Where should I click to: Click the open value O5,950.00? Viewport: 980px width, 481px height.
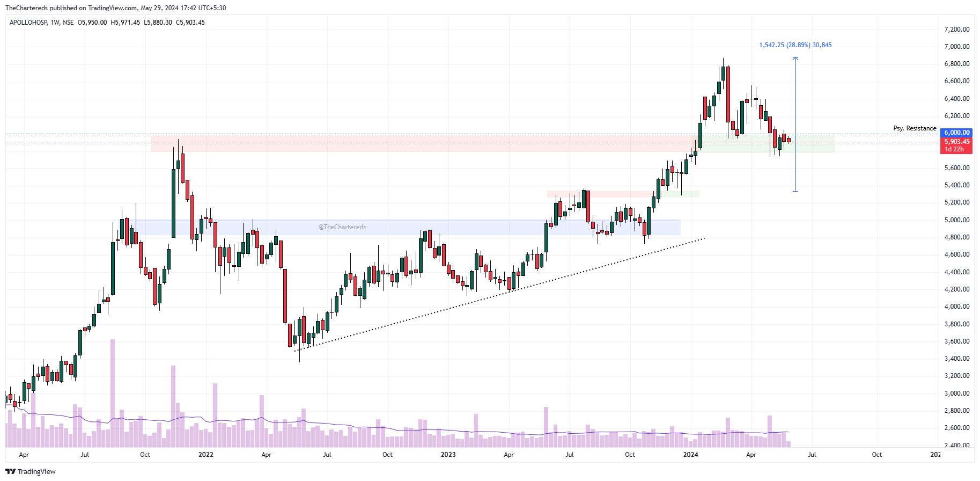(92, 23)
